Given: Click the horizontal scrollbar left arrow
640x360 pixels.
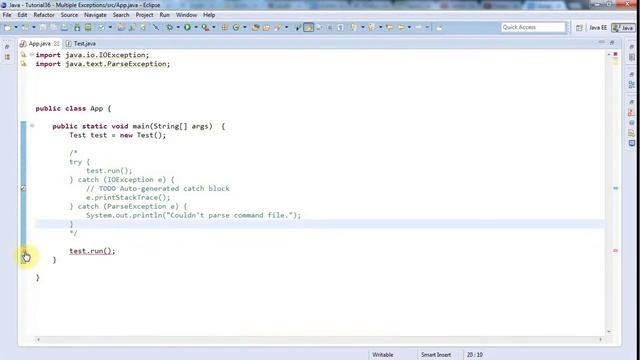Looking at the screenshot, I should [x=38, y=339].
